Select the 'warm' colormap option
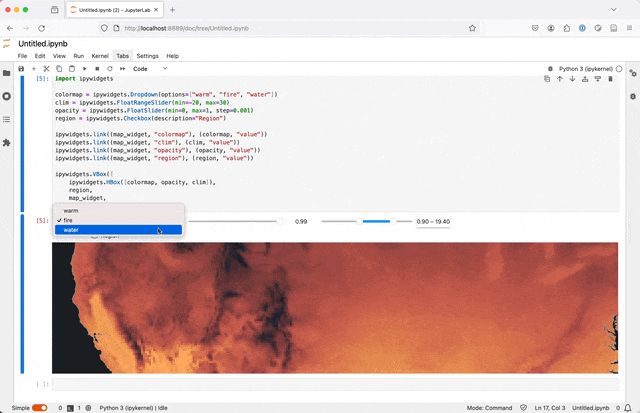 coord(118,211)
